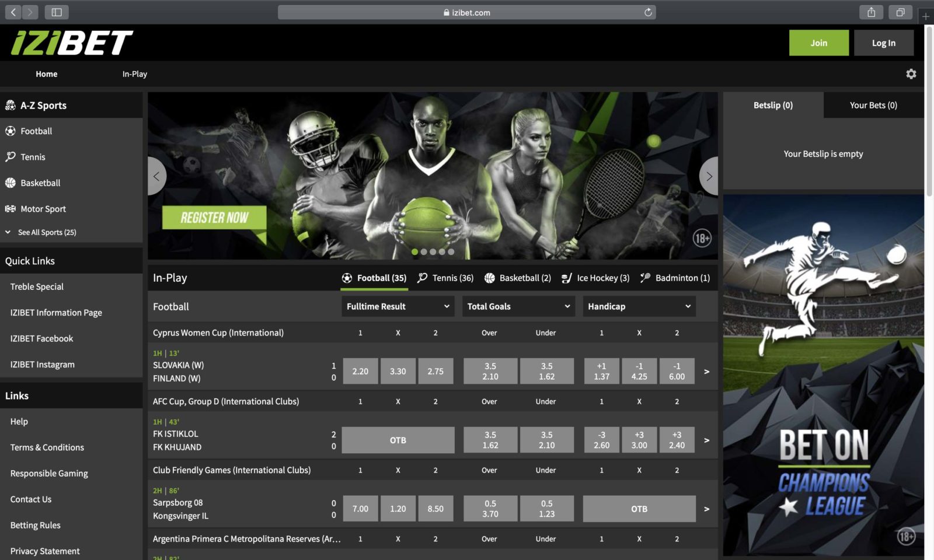Select the Basketball icon in sidebar
The width and height of the screenshot is (934, 560).
coord(10,183)
